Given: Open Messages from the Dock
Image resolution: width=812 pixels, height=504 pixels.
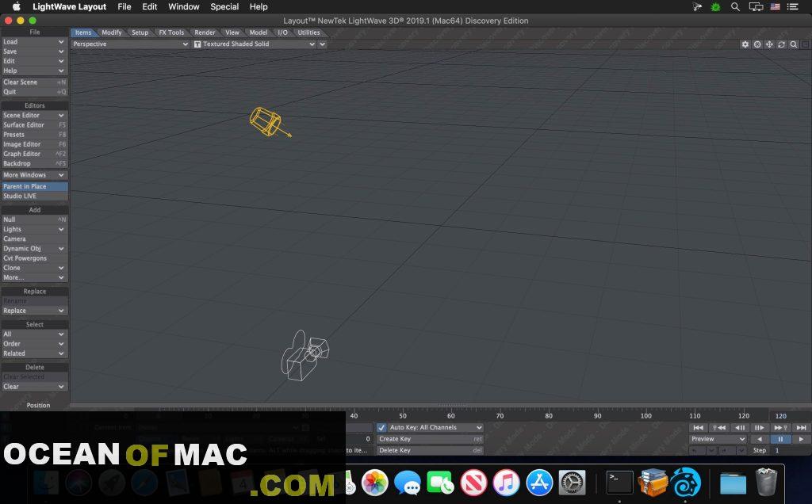Looking at the screenshot, I should point(408,483).
